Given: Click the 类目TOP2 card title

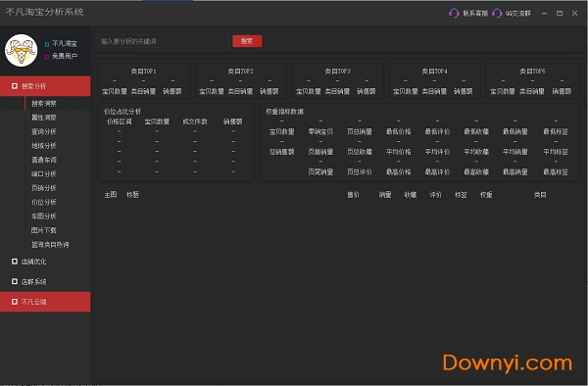Looking at the screenshot, I should point(241,71).
